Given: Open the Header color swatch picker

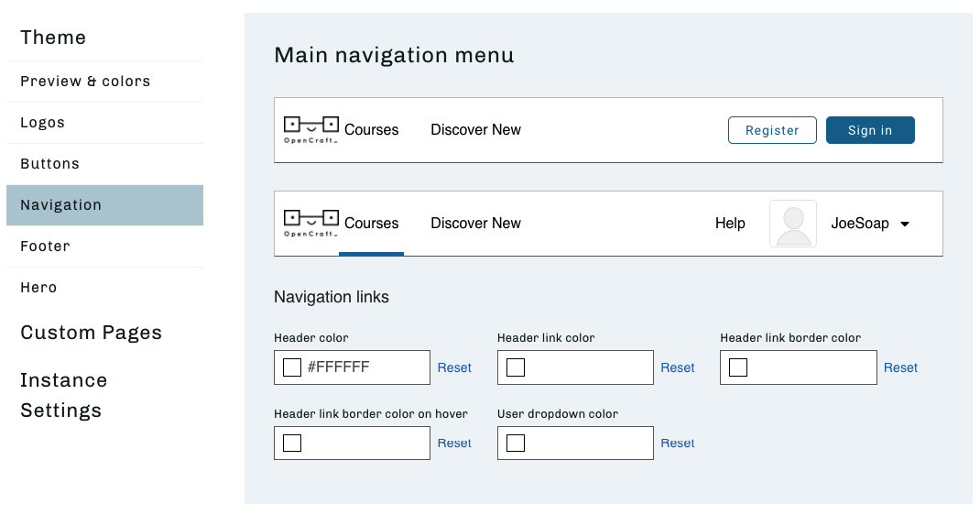Looking at the screenshot, I should [x=292, y=367].
